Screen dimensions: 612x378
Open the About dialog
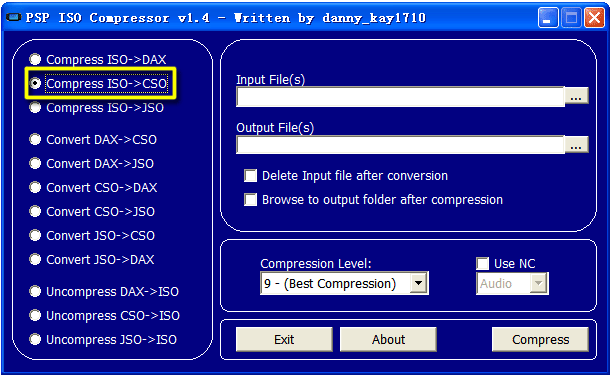(x=388, y=339)
